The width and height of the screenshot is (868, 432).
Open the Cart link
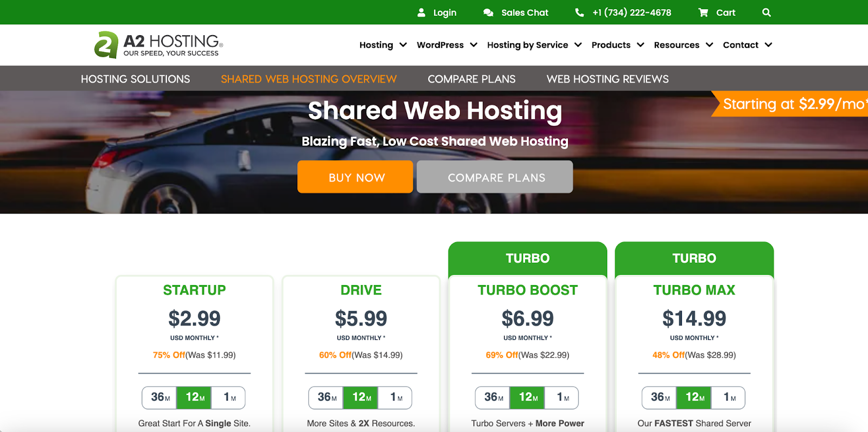725,12
